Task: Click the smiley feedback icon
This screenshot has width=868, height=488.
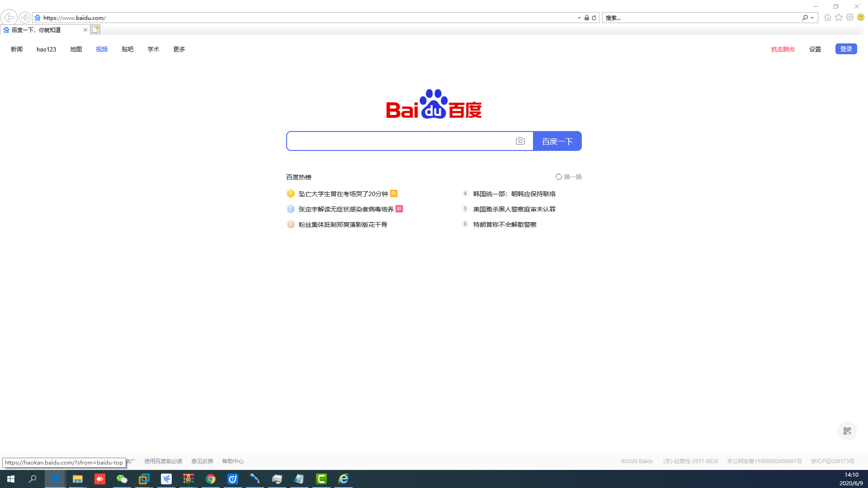Action: [861, 18]
